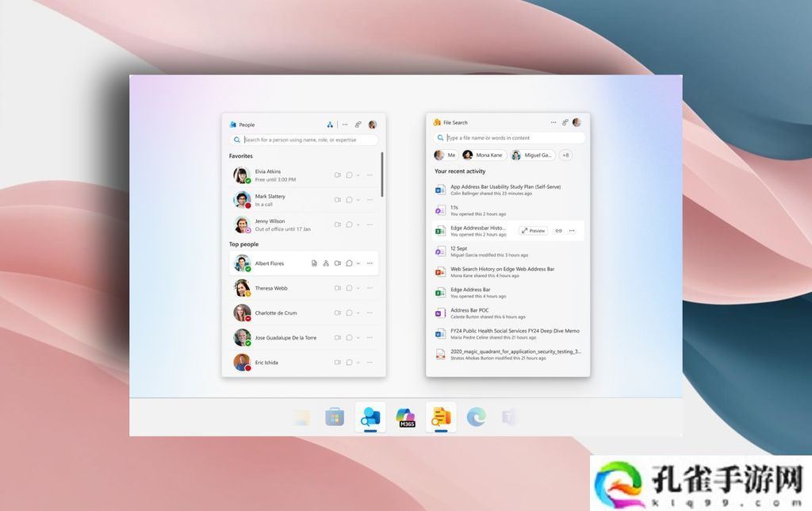Open the 12 Sept file
This screenshot has width=812, height=511.
pyautogui.click(x=508, y=252)
